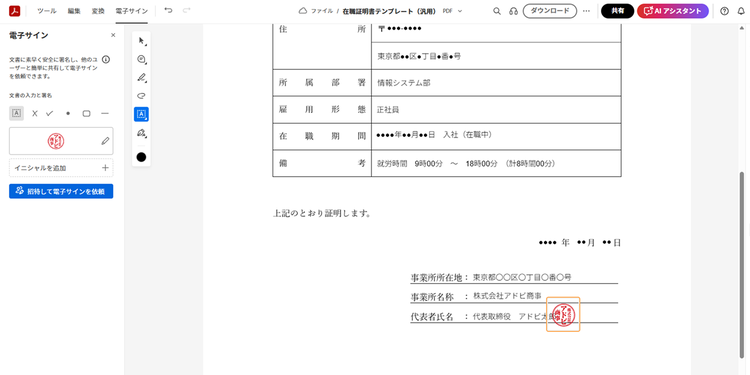This screenshot has width=750, height=375.
Task: Click the plus icon to add initials
Action: [x=105, y=168]
